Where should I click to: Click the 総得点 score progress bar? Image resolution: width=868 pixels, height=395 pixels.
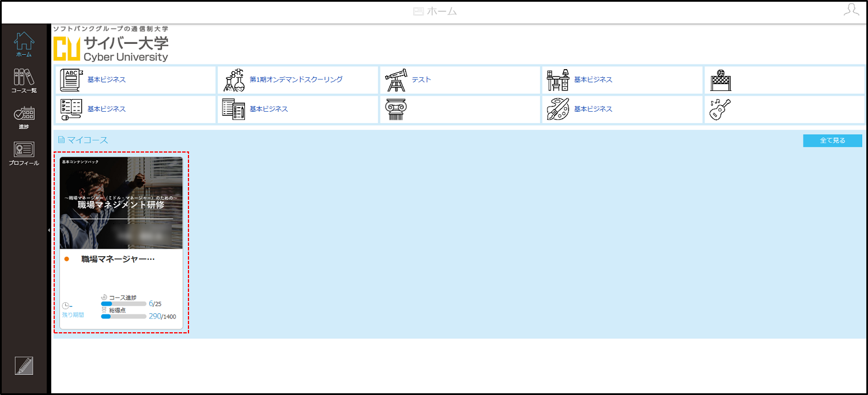(x=123, y=316)
